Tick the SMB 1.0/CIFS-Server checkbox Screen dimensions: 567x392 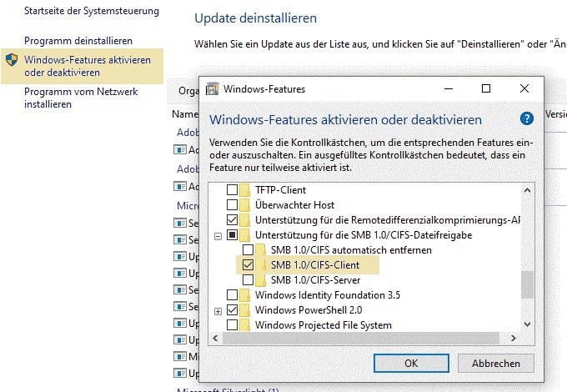pyautogui.click(x=248, y=280)
